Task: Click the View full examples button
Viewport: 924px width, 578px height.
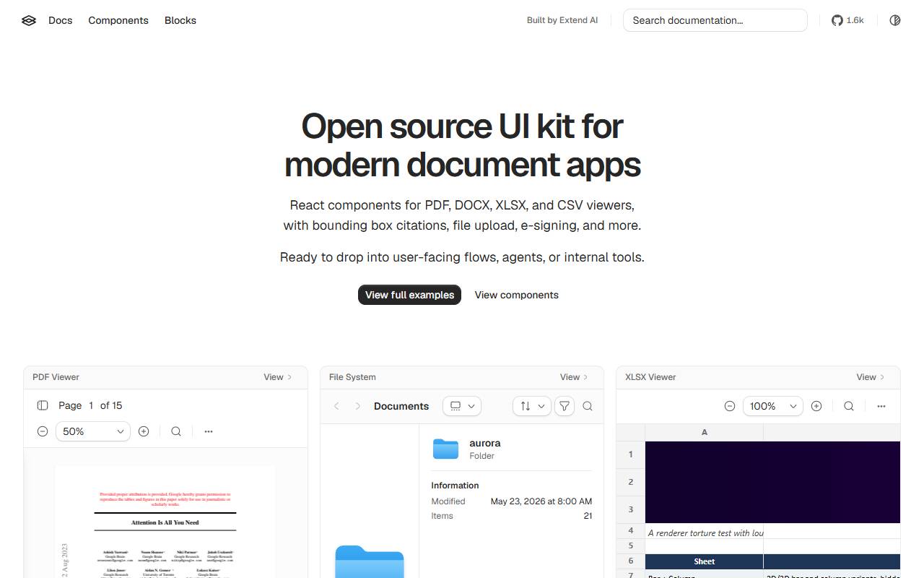Action: [409, 295]
